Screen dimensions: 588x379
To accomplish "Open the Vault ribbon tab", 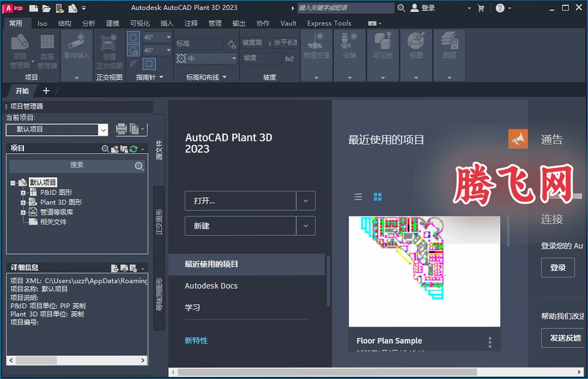I will [x=288, y=23].
